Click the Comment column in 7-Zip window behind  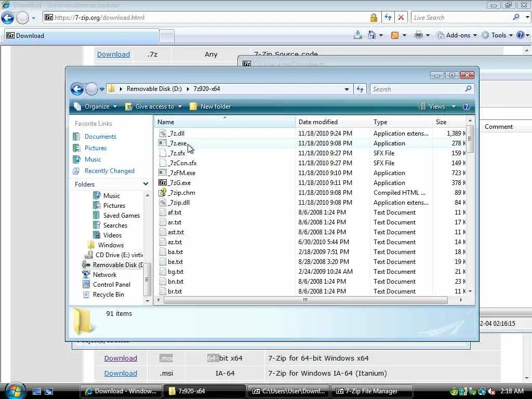click(x=498, y=127)
